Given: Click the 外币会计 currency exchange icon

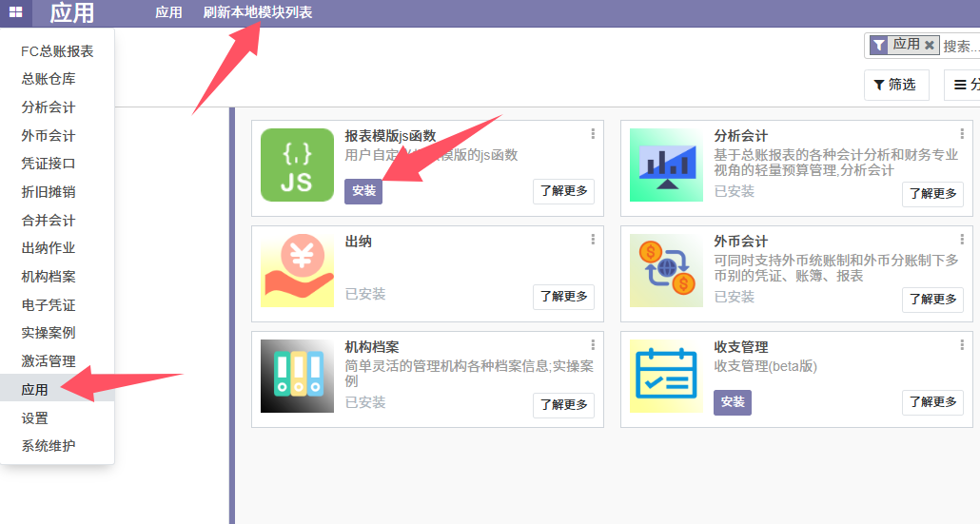Looking at the screenshot, I should (666, 271).
